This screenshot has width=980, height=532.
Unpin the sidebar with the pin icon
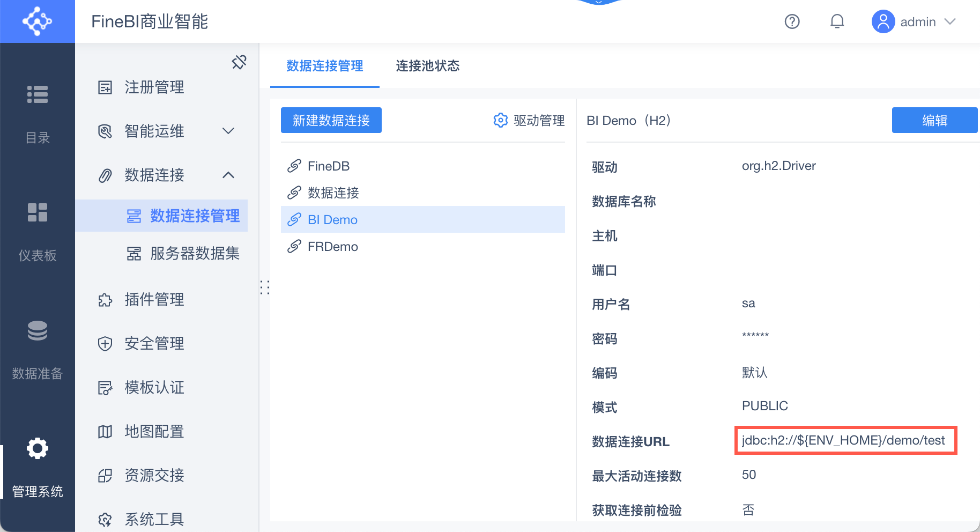[x=239, y=62]
